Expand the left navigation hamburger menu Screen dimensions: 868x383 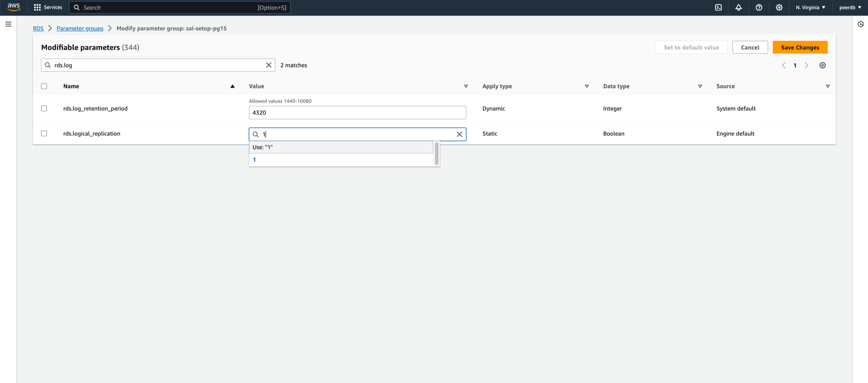click(x=8, y=24)
